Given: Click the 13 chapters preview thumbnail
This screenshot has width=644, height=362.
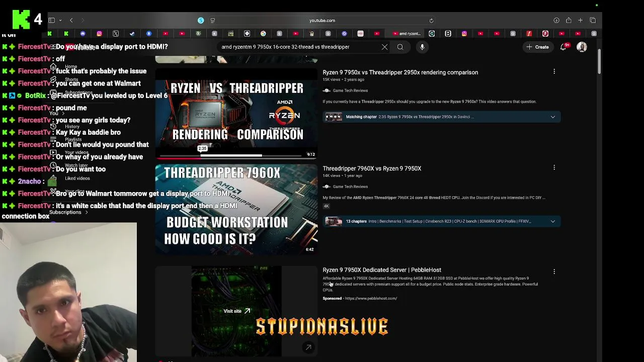Looking at the screenshot, I should [333, 221].
